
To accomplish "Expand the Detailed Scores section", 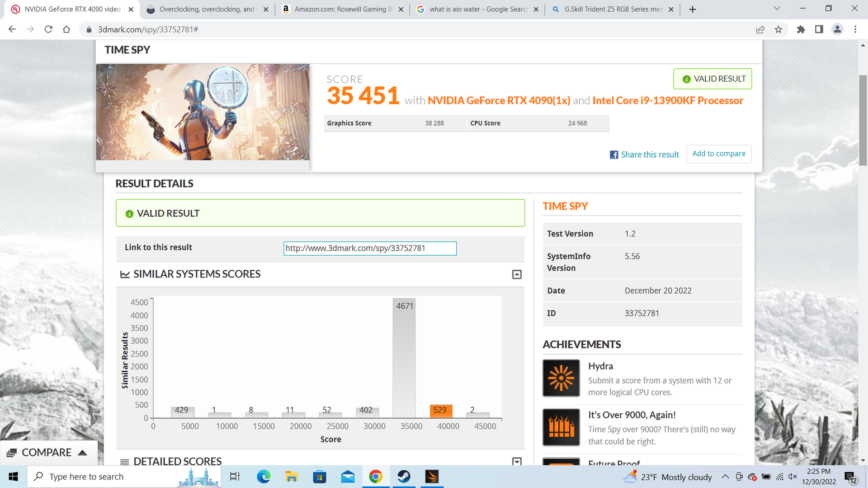I will coord(517,461).
